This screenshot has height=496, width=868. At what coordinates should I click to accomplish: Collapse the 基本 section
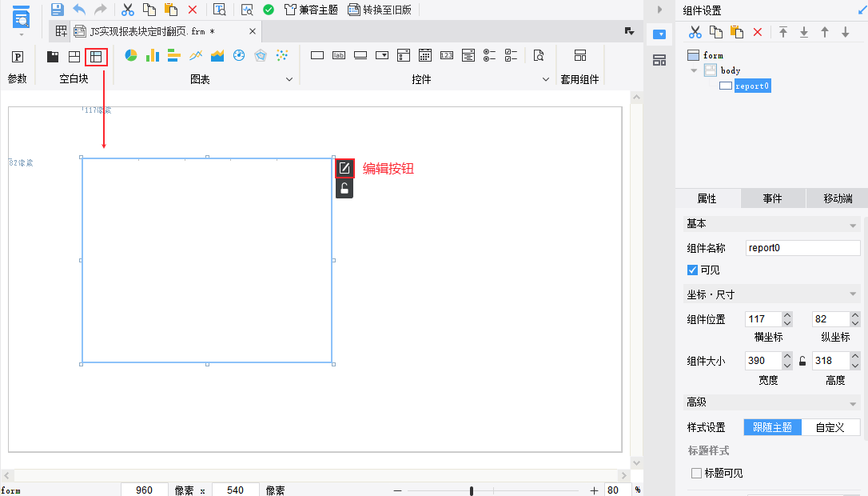pos(853,224)
